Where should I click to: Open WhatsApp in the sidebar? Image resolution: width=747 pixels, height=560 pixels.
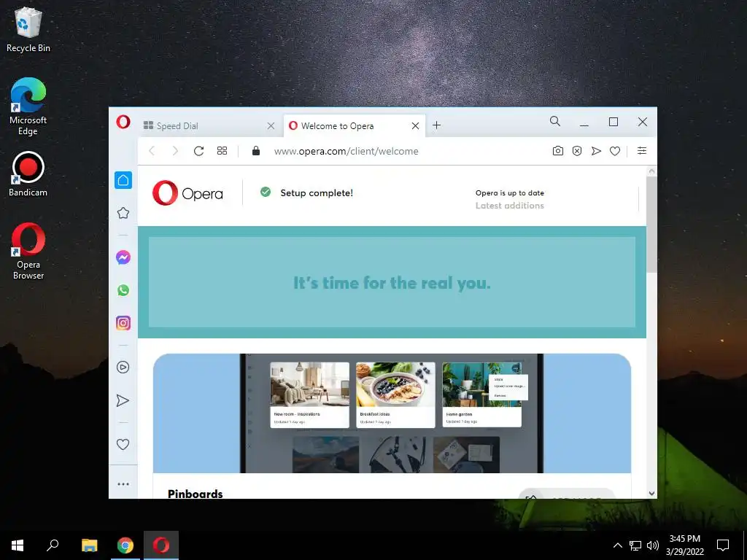click(x=123, y=290)
